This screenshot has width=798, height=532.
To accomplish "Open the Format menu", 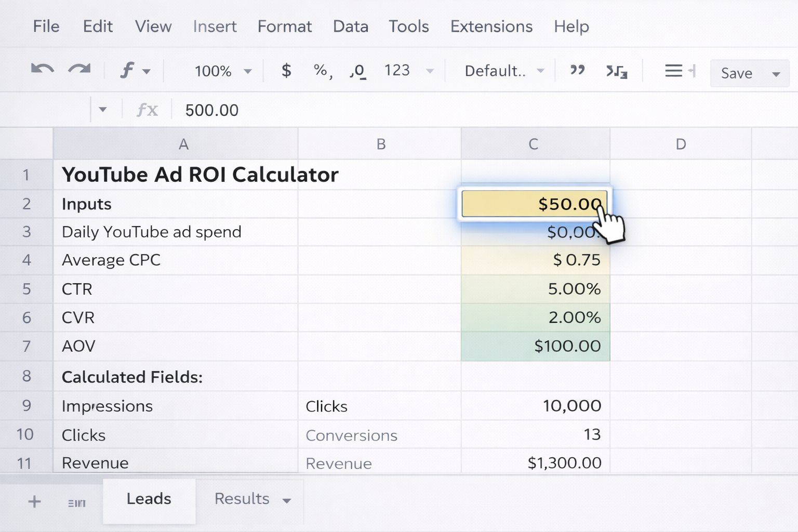I will pos(285,26).
